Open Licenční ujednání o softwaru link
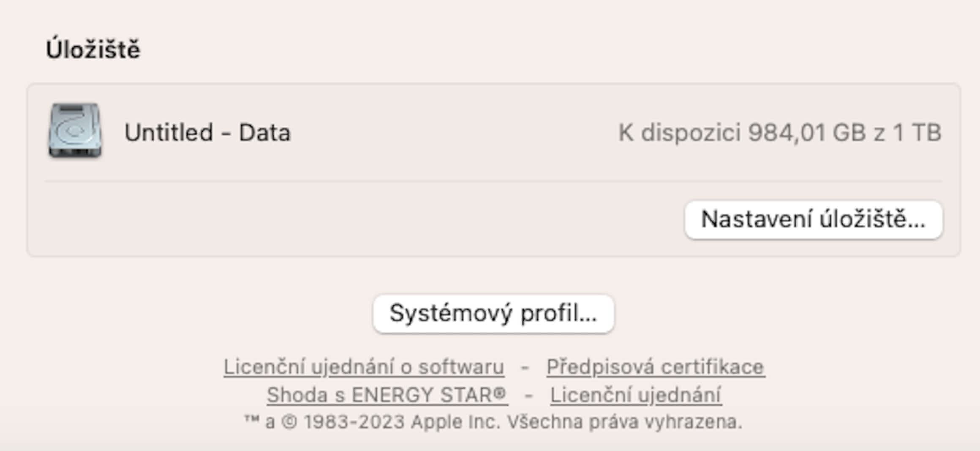The image size is (980, 451). [x=364, y=367]
